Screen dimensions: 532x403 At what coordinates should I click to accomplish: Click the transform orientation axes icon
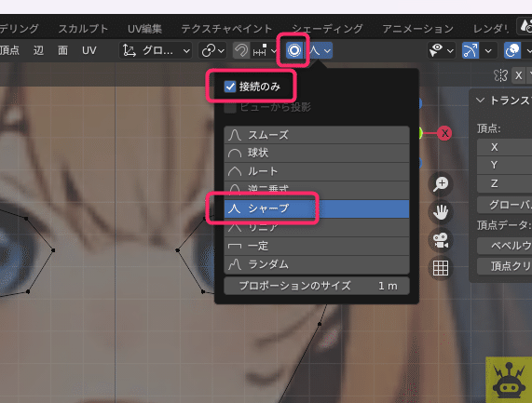[x=129, y=50]
